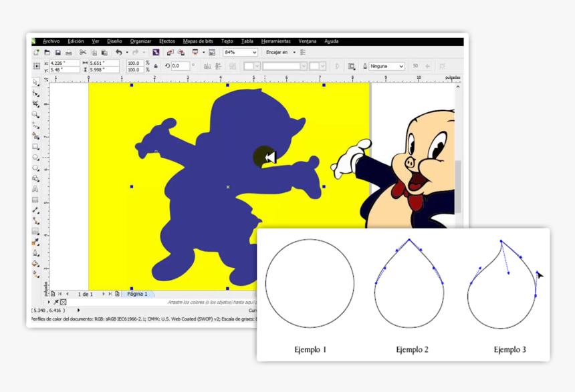Select the Smart Fill tool
575x392 pixels.
point(35,136)
